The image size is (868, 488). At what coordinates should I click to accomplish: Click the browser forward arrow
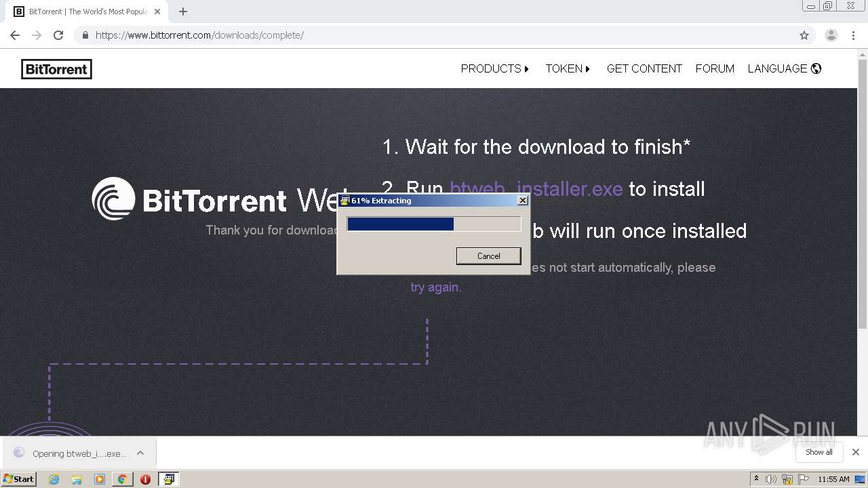pos(37,35)
